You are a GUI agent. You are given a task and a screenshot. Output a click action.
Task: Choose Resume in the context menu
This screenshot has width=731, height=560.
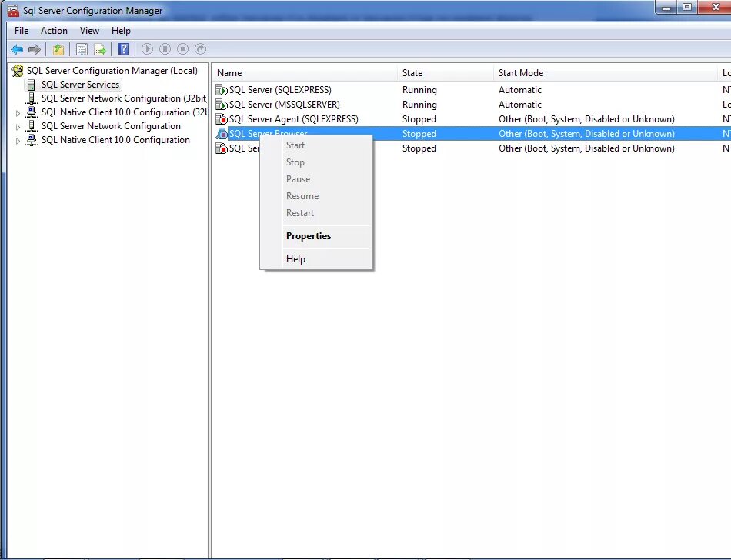[302, 196]
